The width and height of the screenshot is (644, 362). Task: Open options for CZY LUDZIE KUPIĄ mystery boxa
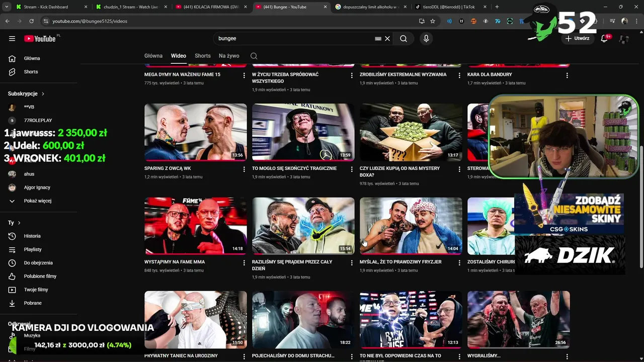[x=459, y=170]
